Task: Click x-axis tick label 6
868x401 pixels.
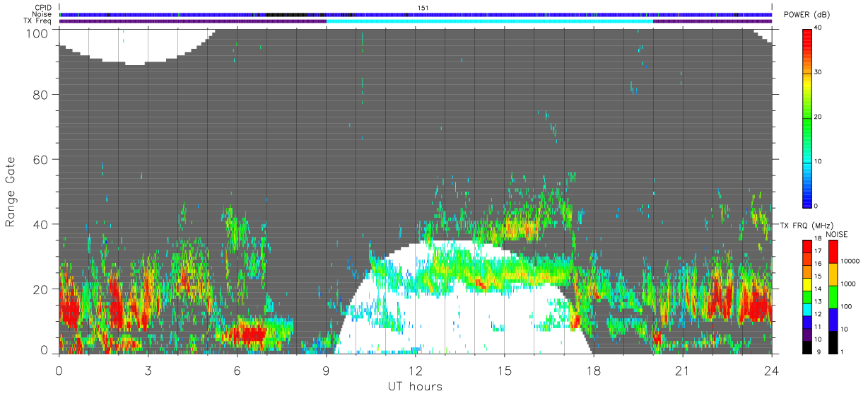Action: (237, 371)
